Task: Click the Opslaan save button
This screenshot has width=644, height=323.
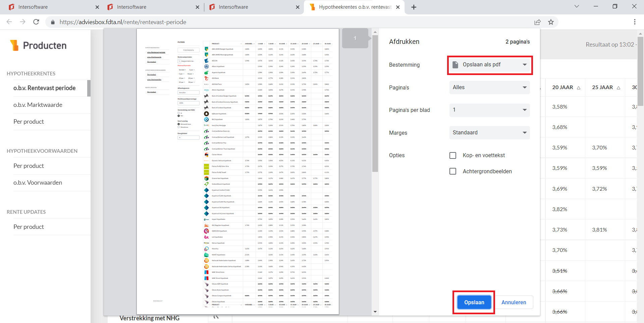Action: pos(474,302)
